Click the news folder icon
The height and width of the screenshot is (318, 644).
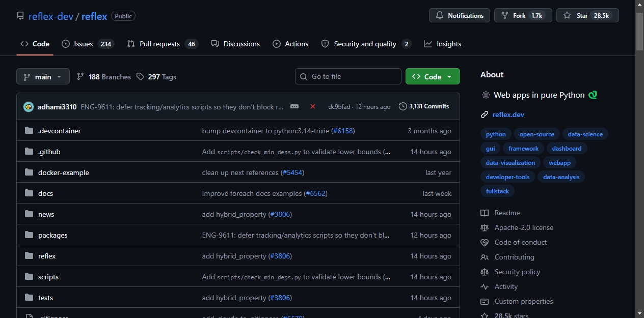point(29,214)
